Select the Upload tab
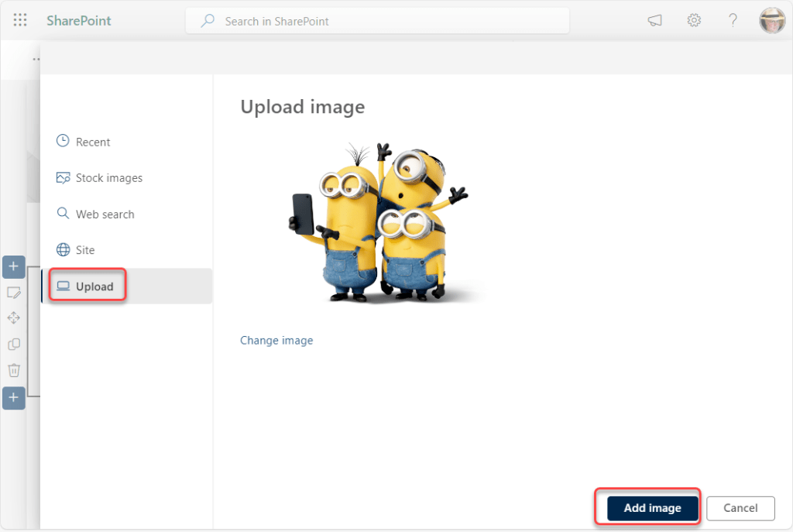The width and height of the screenshot is (793, 532). point(94,287)
